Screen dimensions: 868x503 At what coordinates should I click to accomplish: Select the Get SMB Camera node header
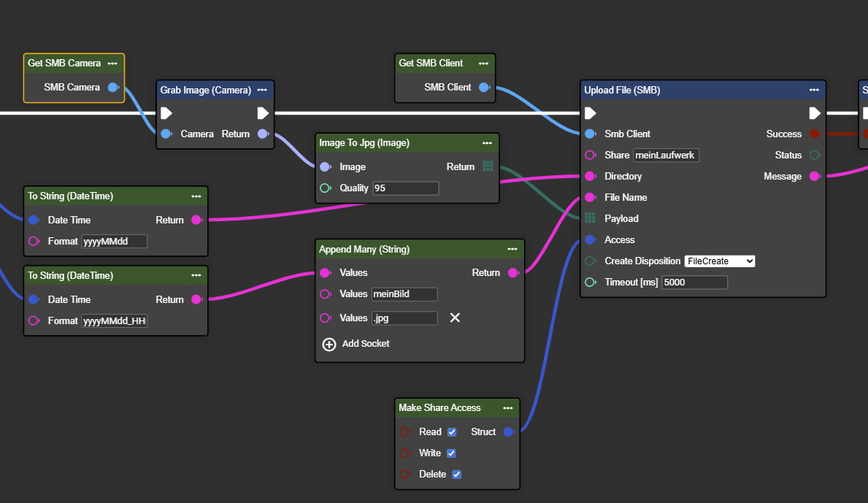tap(64, 63)
